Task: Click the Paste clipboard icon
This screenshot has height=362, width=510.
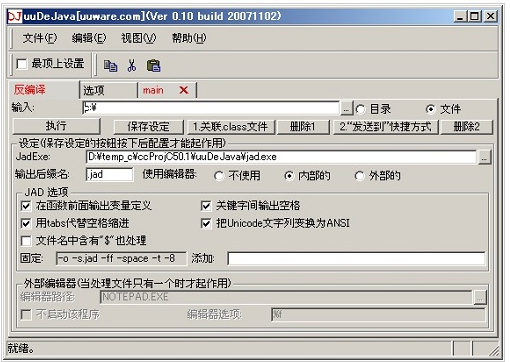Action: 153,66
